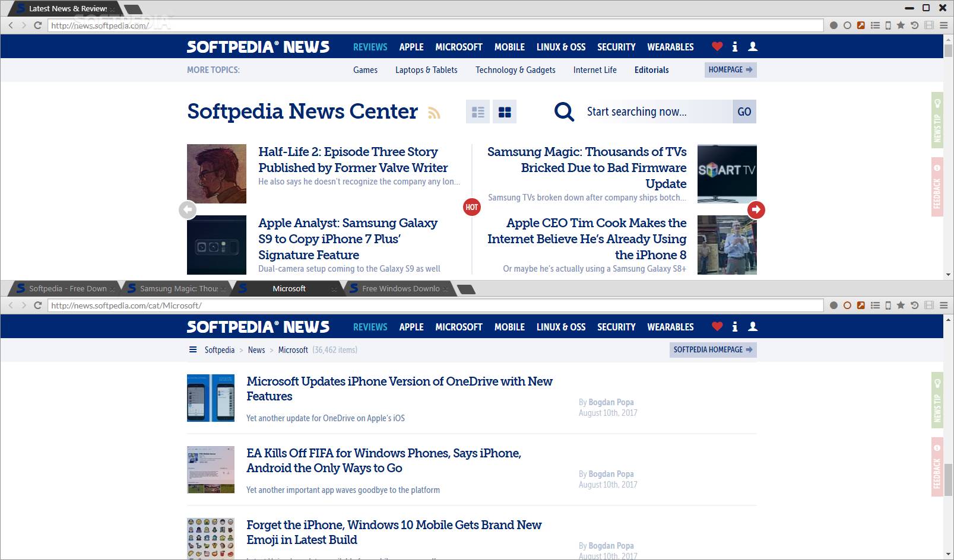954x560 pixels.
Task: Switch to the 'Free Windows Downlo' tab
Action: click(401, 289)
